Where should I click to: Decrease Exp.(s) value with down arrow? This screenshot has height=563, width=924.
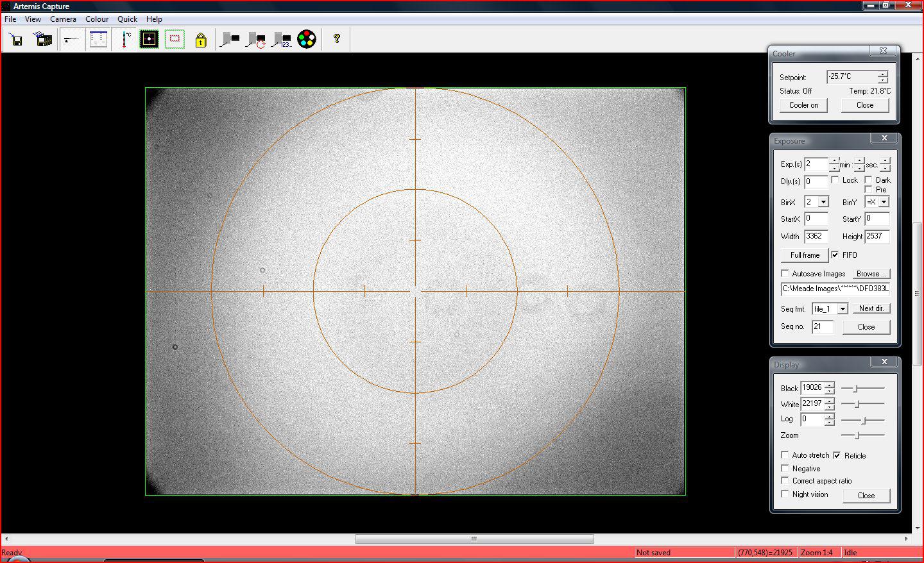pyautogui.click(x=834, y=168)
